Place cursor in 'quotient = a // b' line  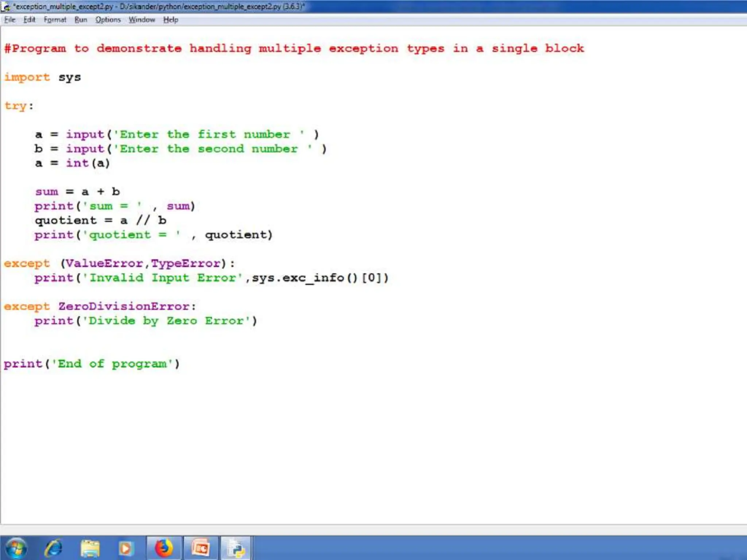pos(100,221)
